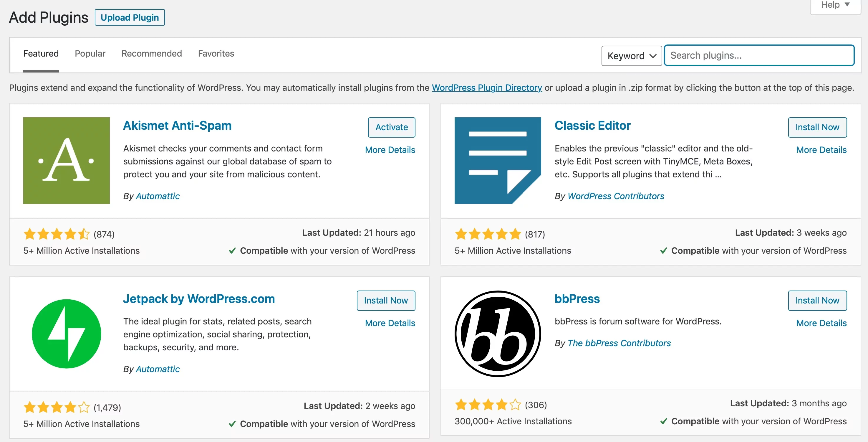The width and height of the screenshot is (868, 442).
Task: Install the Classic Editor plugin
Action: click(x=817, y=127)
